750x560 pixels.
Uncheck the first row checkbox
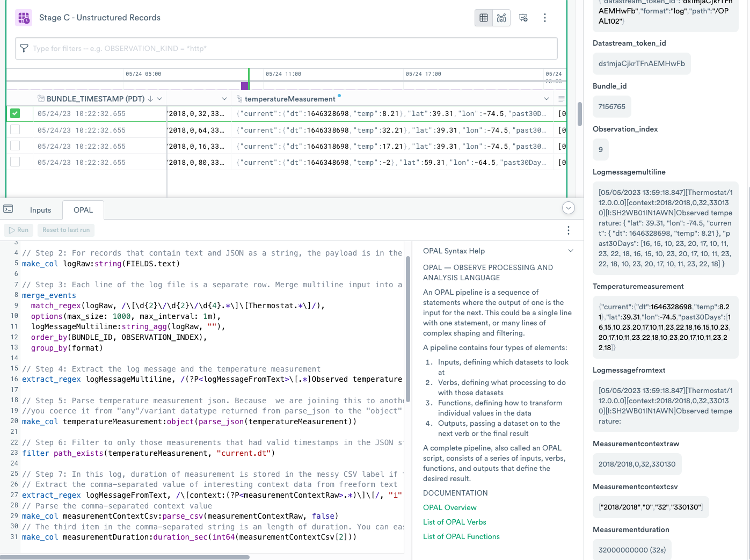[15, 113]
